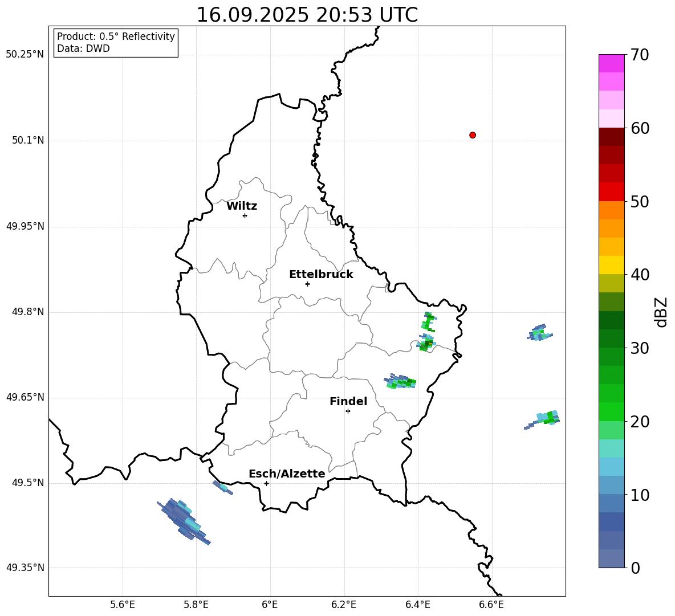Click the 49.95°N latitude label
Screen dimensions: 675x616
pos(25,227)
